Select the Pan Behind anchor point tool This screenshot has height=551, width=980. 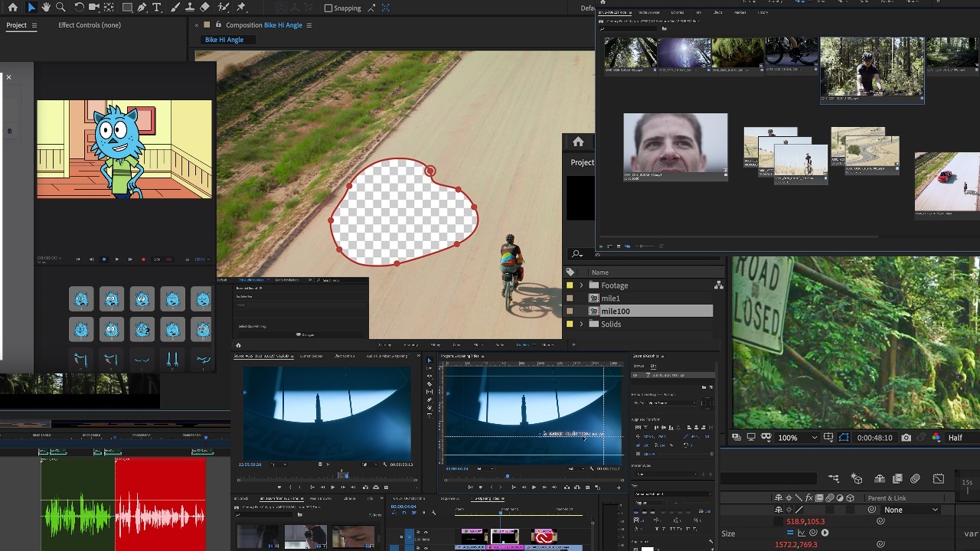click(x=109, y=7)
